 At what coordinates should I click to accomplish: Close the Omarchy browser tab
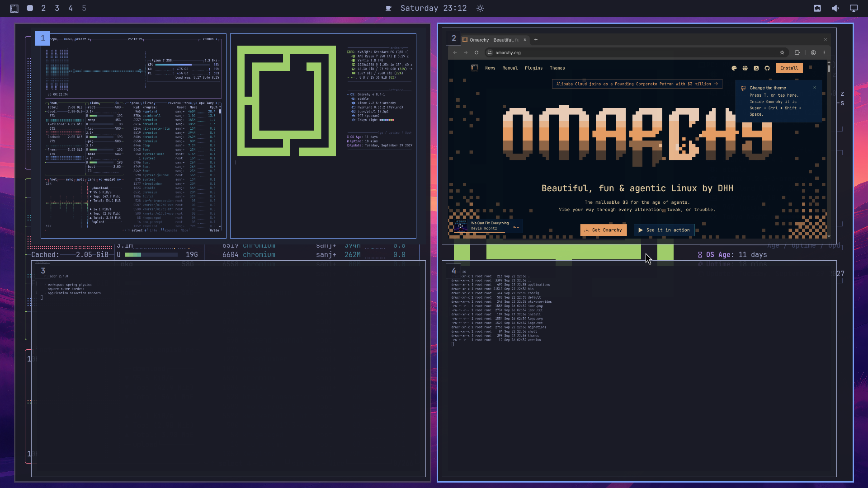coord(525,40)
